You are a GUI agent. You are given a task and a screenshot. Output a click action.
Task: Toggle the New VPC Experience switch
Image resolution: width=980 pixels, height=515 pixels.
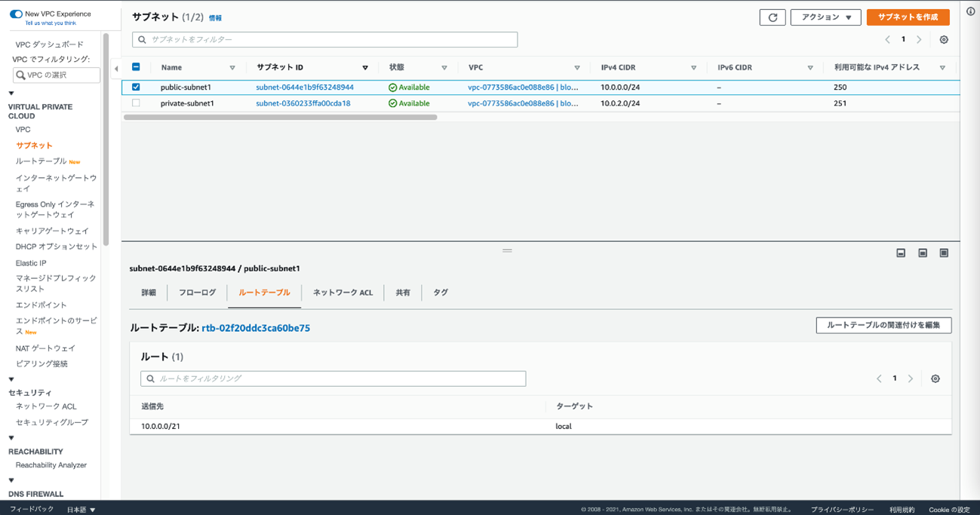16,14
